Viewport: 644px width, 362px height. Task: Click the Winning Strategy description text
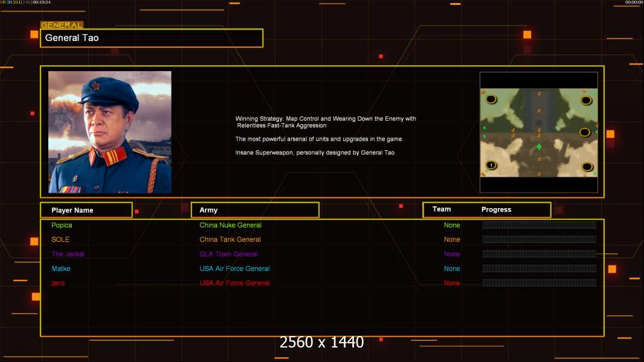click(x=326, y=122)
